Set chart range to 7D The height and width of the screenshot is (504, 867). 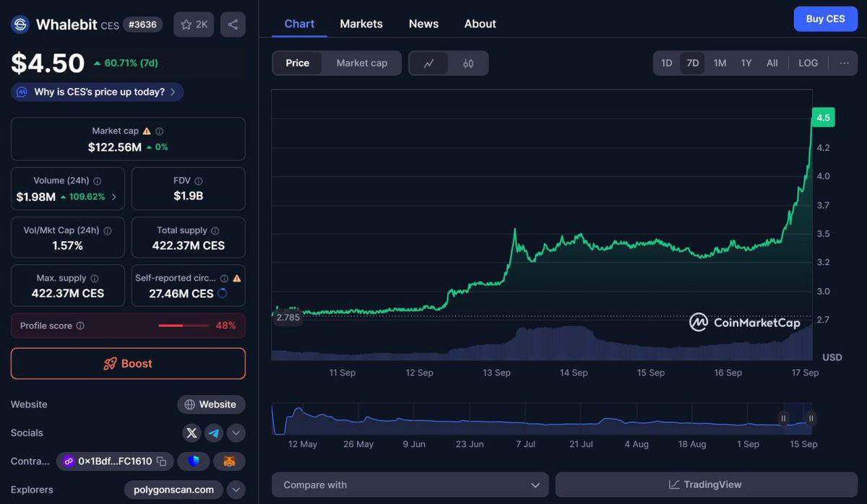click(693, 63)
